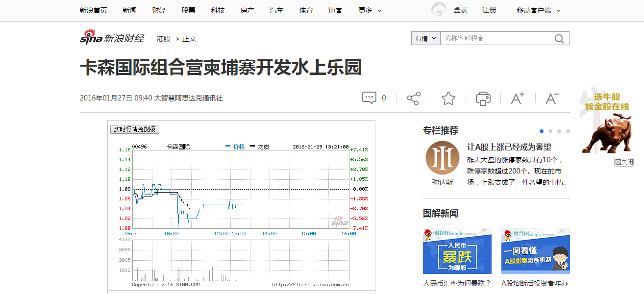Open 博客 in top navigation
644x294 pixels.
[335, 10]
